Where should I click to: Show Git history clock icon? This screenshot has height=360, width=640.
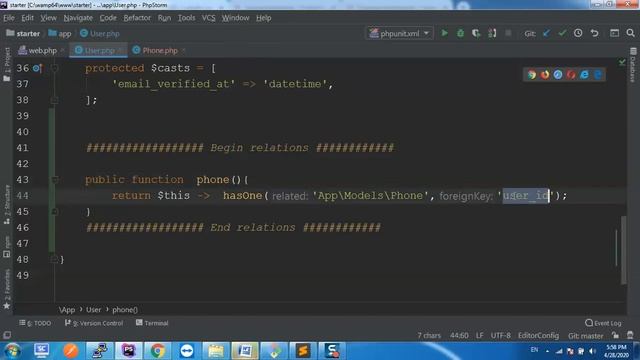pos(578,33)
